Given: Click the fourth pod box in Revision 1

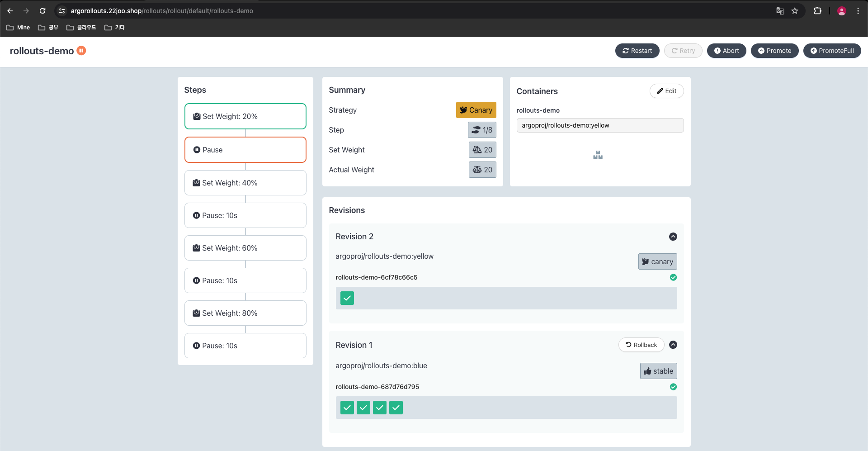Looking at the screenshot, I should 396,408.
